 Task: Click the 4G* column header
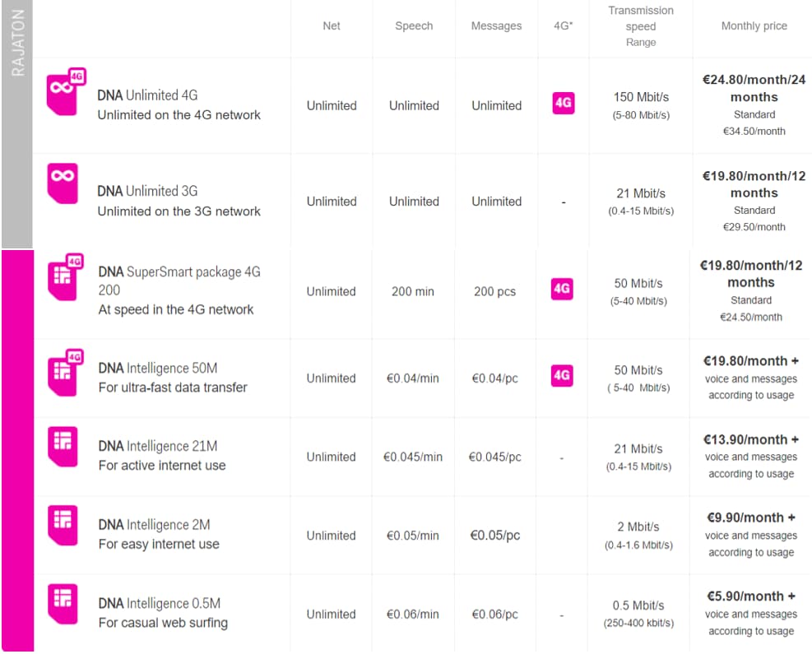564,26
